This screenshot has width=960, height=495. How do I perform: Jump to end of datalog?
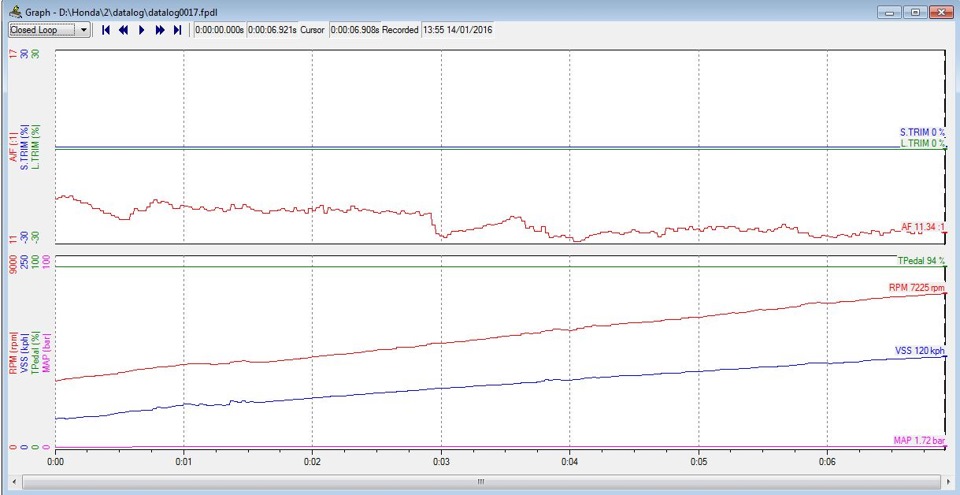click(178, 29)
